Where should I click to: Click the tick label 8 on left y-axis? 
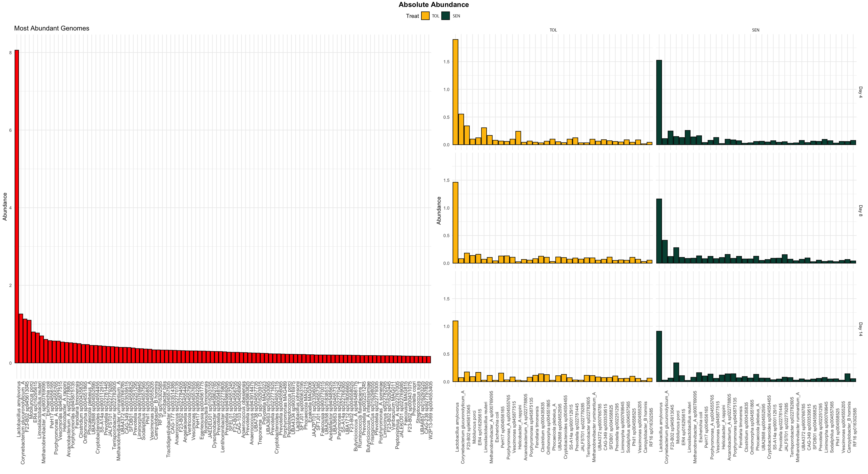tap(11, 53)
